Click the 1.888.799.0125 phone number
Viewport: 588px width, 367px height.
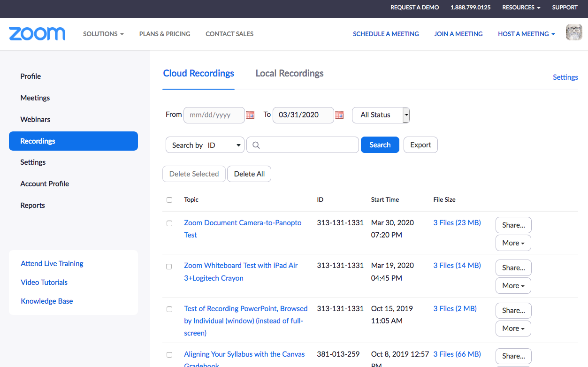click(471, 8)
